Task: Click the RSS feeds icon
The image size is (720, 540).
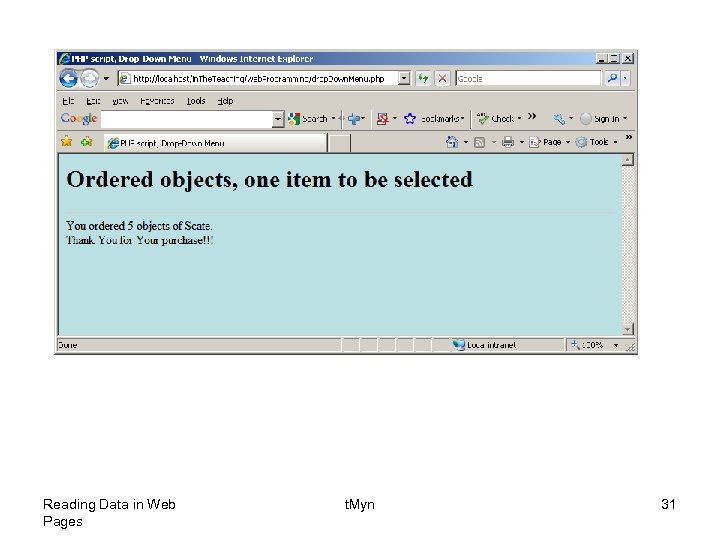Action: 479,142
